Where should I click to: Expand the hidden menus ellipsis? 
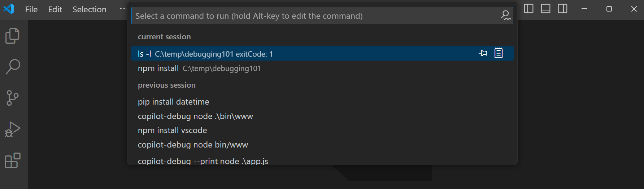(x=123, y=9)
